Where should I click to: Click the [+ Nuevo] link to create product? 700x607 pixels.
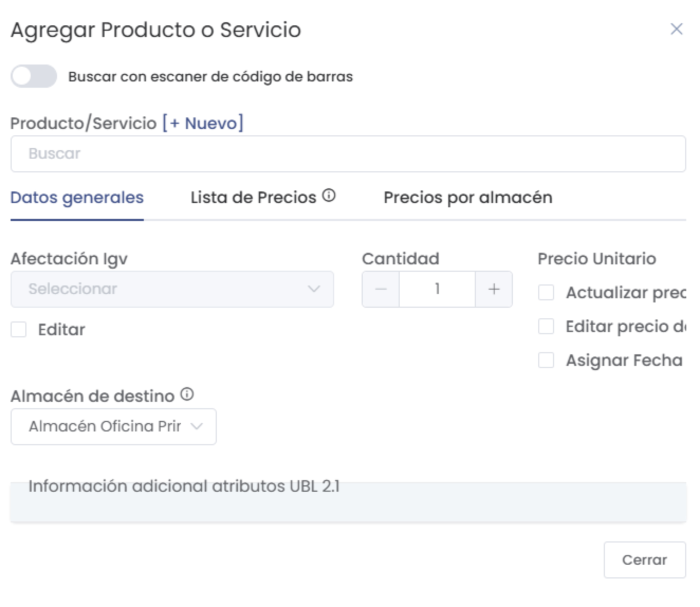point(203,122)
